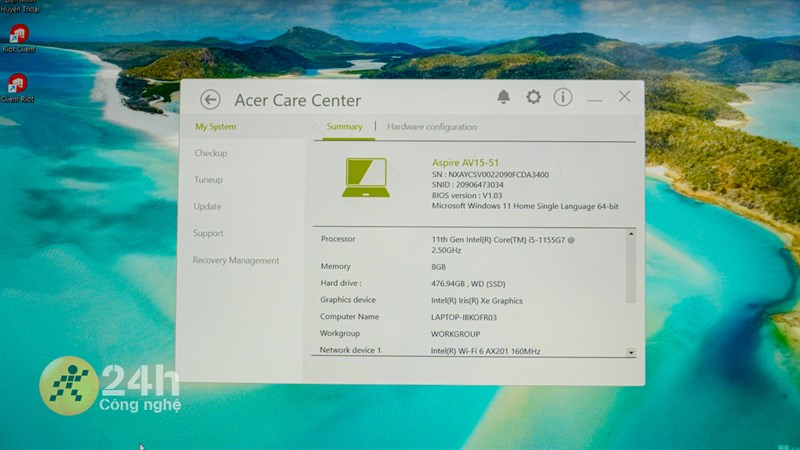800x450 pixels.
Task: Click the Windows 11 Home Single Language text
Action: 525,206
